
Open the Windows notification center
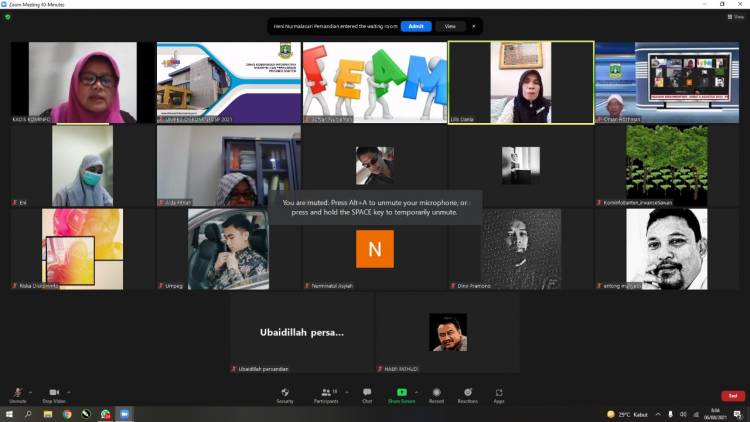point(738,414)
